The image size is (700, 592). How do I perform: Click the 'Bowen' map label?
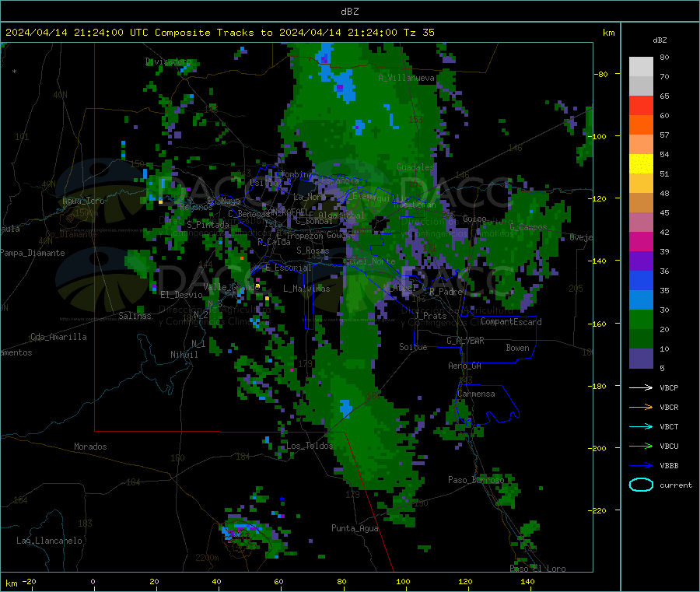coord(517,348)
